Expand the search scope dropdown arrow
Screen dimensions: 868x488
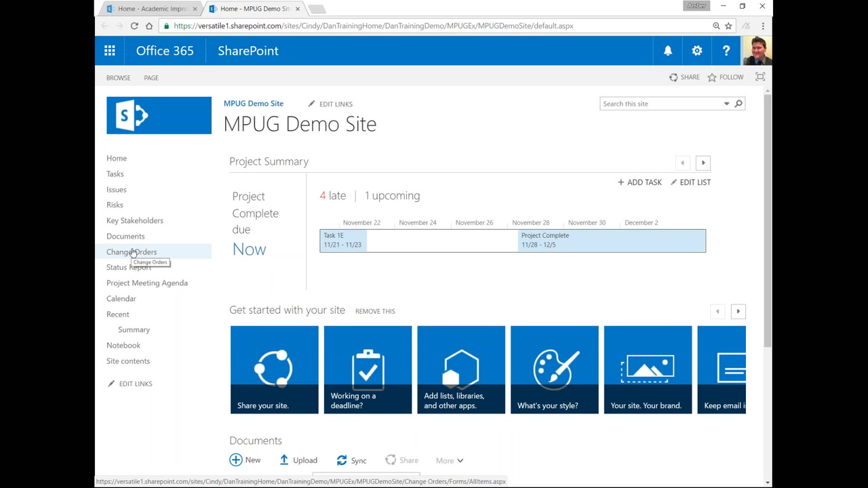726,104
